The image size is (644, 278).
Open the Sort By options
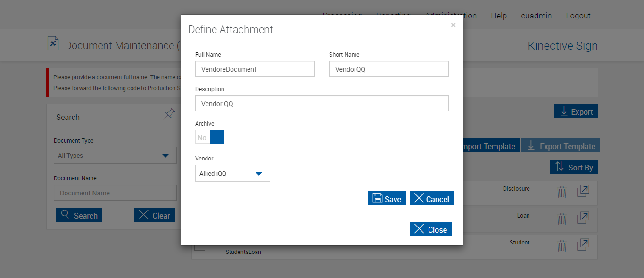pyautogui.click(x=574, y=167)
